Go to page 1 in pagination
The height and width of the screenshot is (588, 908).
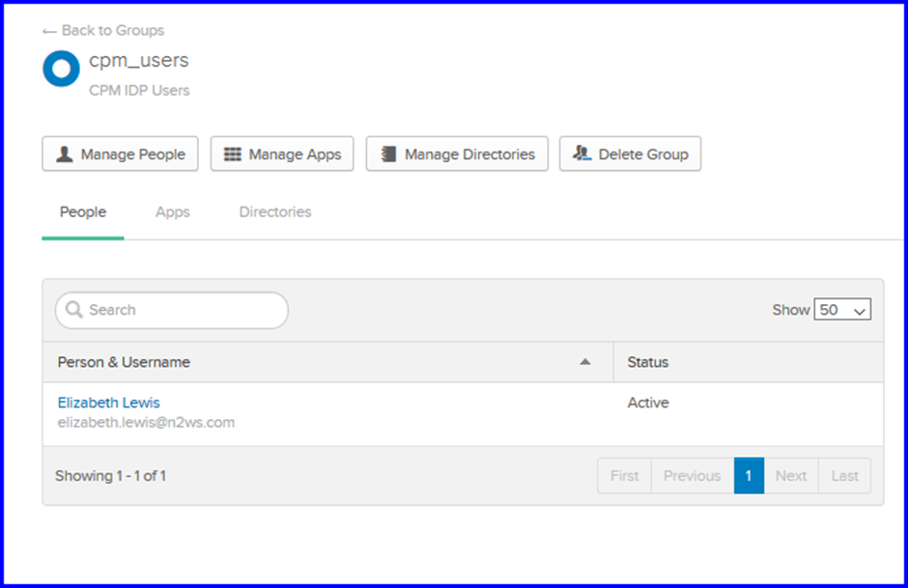click(749, 476)
